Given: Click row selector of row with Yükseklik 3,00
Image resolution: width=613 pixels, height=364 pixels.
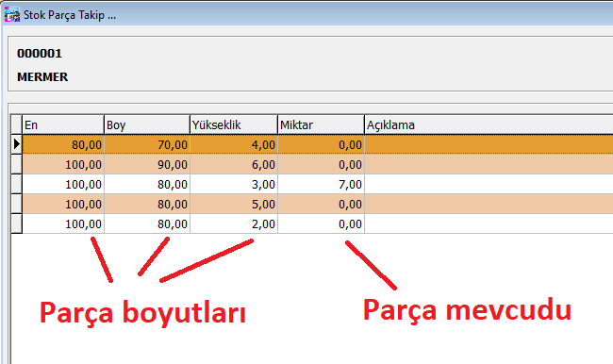Looking at the screenshot, I should [16, 184].
